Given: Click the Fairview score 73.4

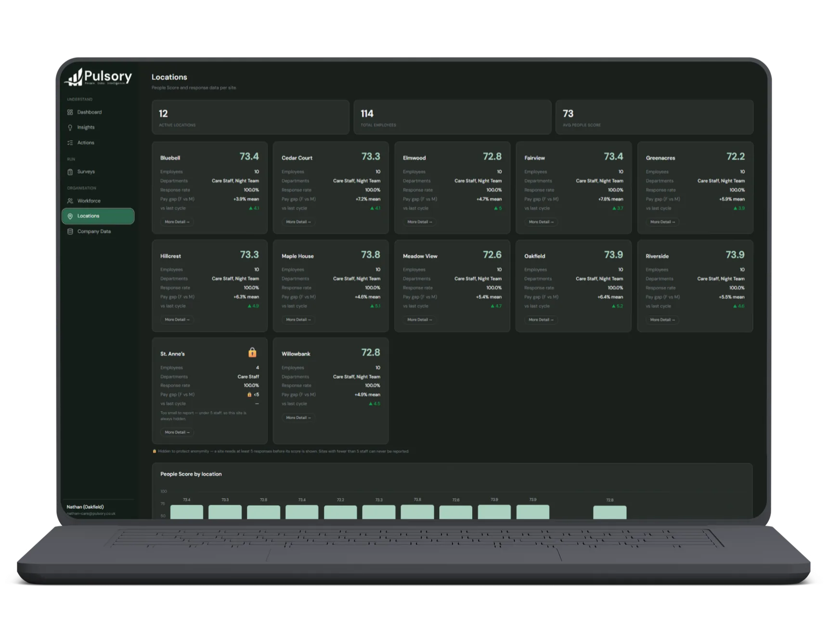Looking at the screenshot, I should [613, 156].
